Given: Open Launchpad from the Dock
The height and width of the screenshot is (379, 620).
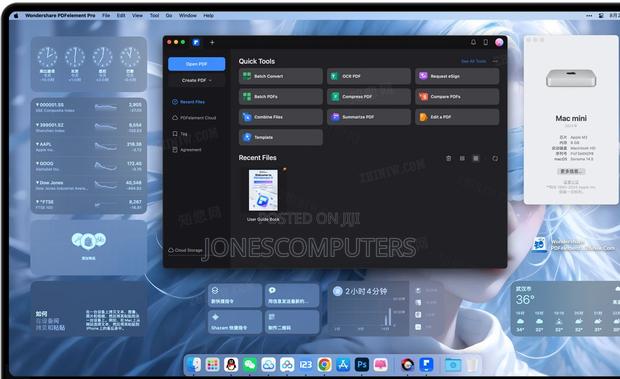Looking at the screenshot, I should [212, 364].
